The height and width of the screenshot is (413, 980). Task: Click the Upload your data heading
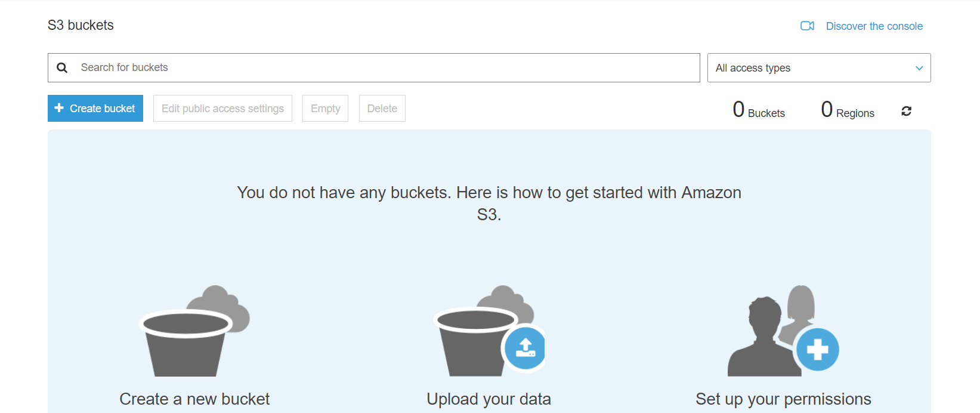tap(489, 399)
